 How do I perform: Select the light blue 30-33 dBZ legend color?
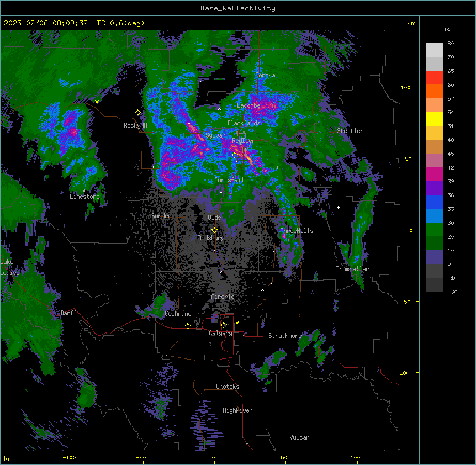434,216
